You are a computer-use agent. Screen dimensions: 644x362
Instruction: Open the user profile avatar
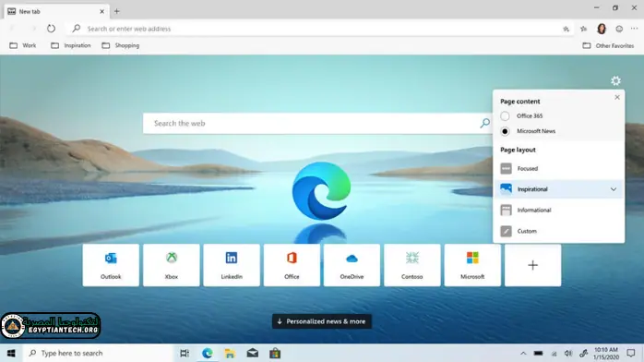(602, 29)
